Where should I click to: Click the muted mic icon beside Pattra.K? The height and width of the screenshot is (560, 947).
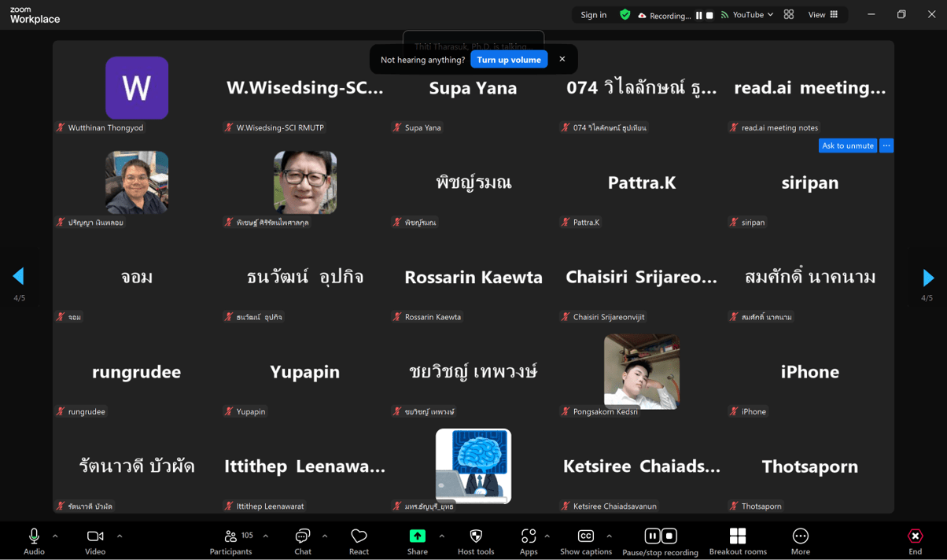[566, 223]
